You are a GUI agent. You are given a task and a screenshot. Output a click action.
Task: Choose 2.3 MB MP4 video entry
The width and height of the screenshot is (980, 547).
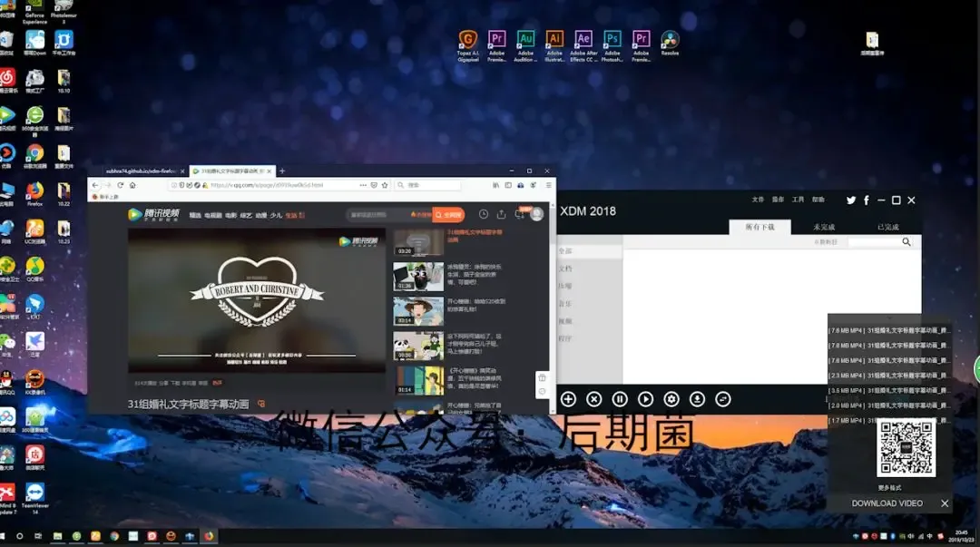pyautogui.click(x=888, y=375)
